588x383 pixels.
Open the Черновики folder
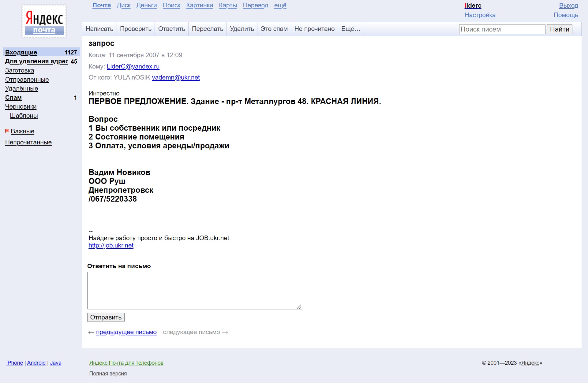point(21,106)
